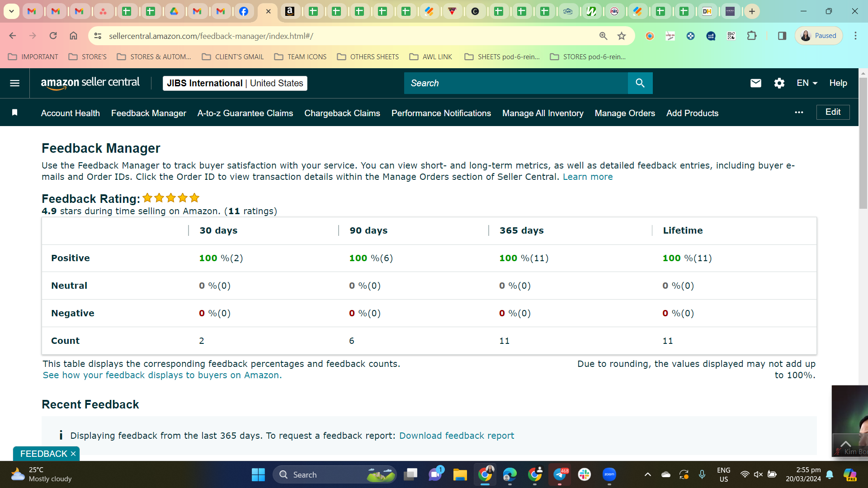Open Slack from the taskbar
Viewport: 868px width, 488px height.
point(584,474)
